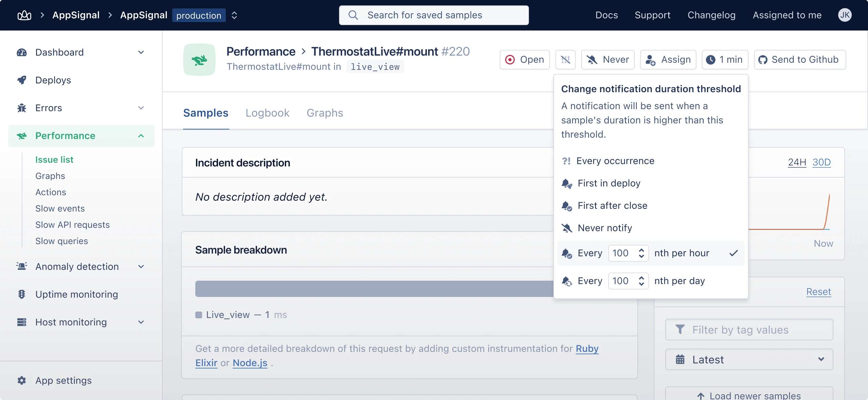Screen dimensions: 868x400
Task: Open the 1 min threshold dropdown
Action: coord(725,60)
